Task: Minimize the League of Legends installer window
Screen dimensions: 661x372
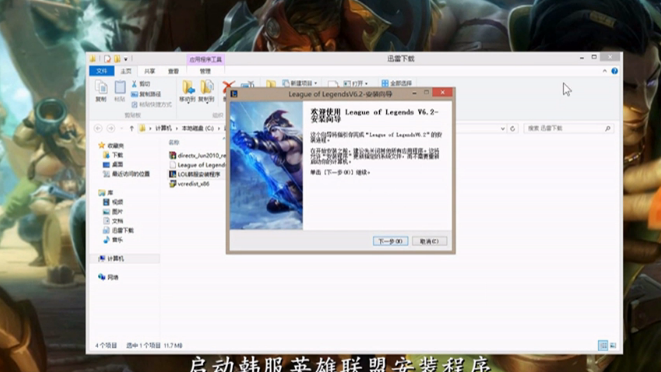Action: click(x=414, y=93)
